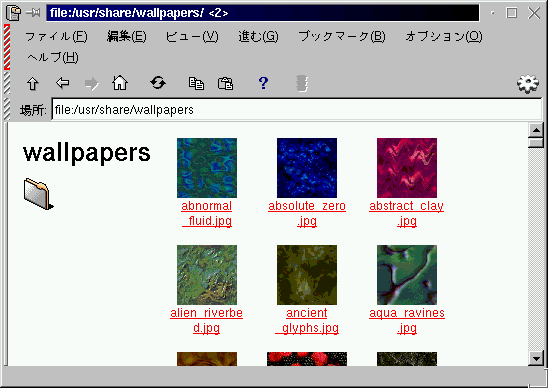Open the abnormal_fluid.jpg link

(207, 213)
